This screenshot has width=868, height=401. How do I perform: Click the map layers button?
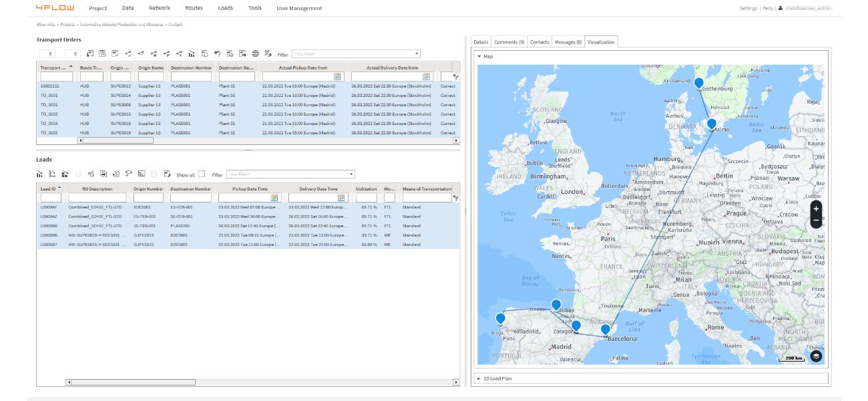click(816, 356)
